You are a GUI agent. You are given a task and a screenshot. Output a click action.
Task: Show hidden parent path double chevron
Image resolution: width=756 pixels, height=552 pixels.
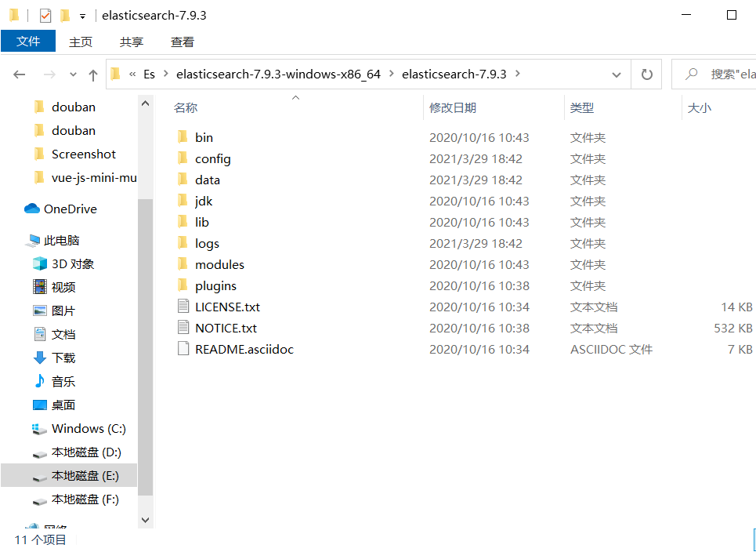(132, 74)
